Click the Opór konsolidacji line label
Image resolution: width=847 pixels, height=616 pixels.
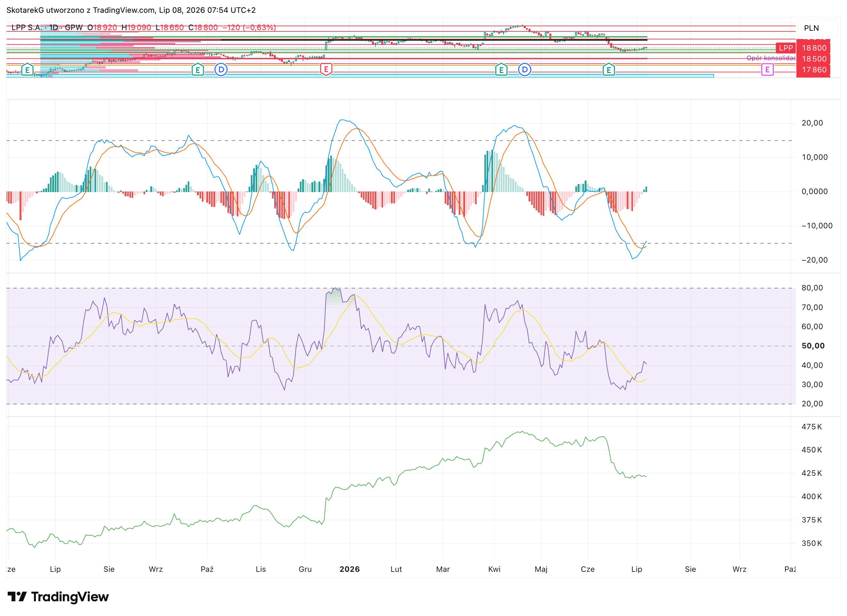(x=771, y=58)
